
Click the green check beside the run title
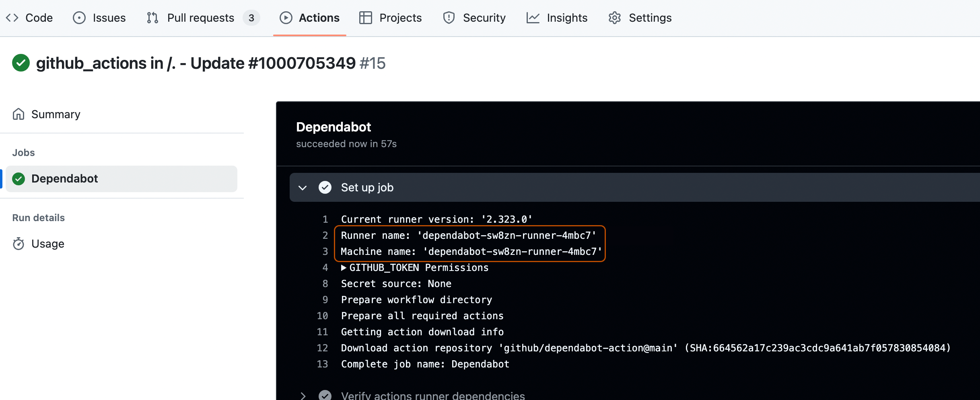pos(21,63)
